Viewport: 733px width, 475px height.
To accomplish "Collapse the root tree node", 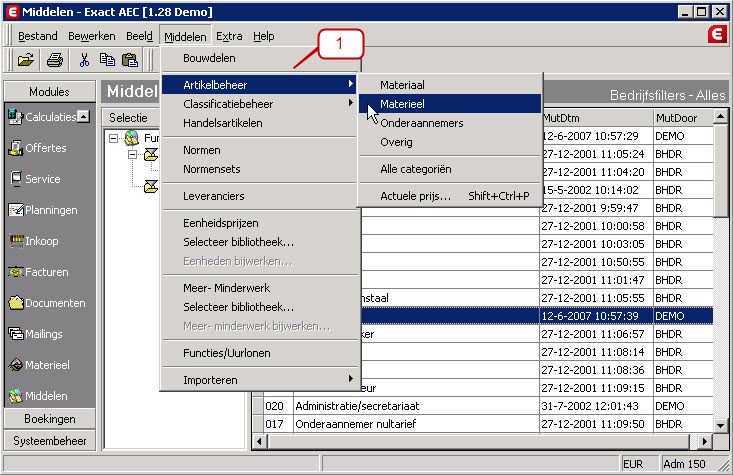I will point(113,138).
